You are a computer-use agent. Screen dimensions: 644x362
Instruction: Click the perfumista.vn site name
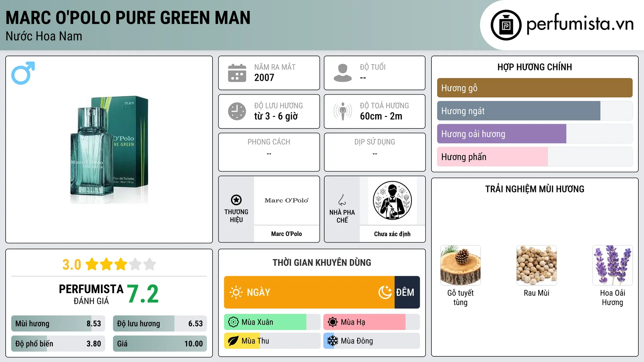click(x=580, y=24)
